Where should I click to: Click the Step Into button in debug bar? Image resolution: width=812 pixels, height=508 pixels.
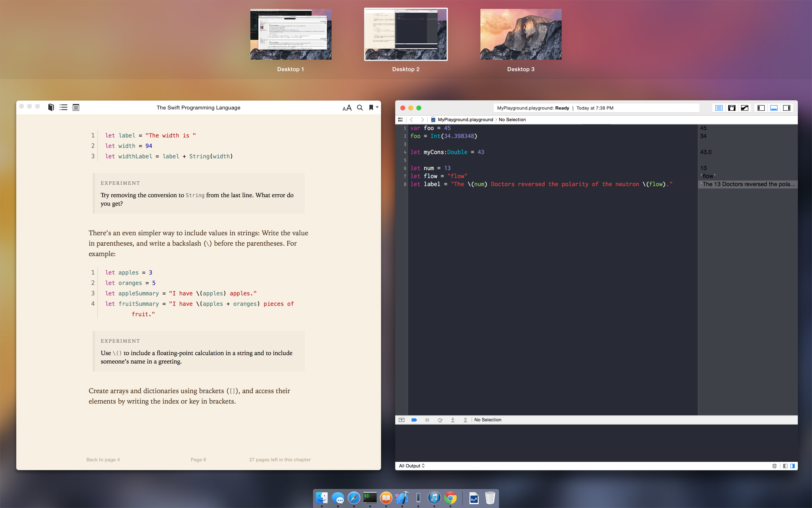453,420
